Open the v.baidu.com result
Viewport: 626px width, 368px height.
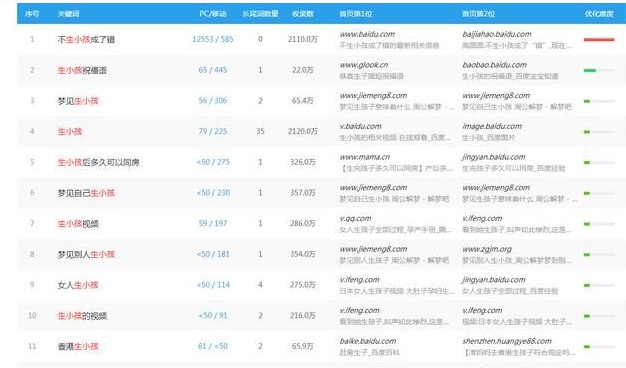(x=361, y=127)
